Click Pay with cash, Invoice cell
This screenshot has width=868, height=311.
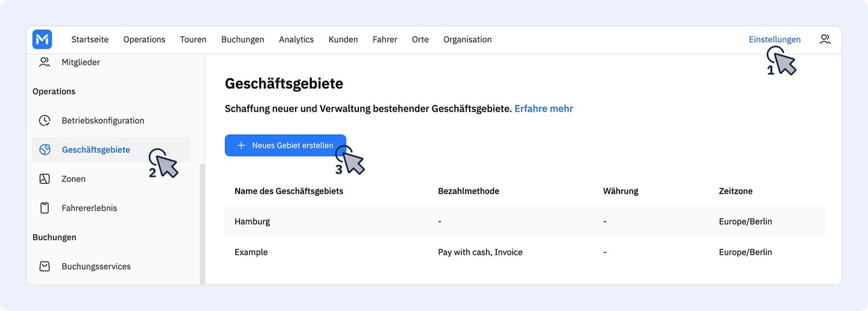click(480, 252)
